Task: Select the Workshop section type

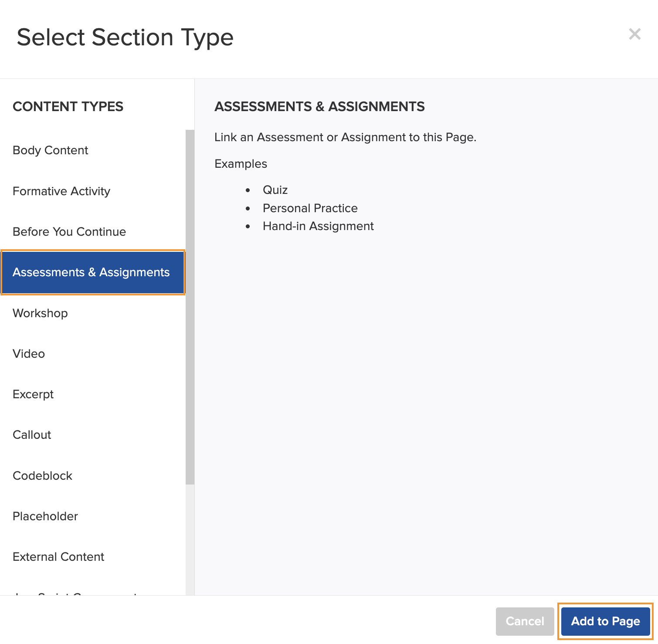Action: 40,313
